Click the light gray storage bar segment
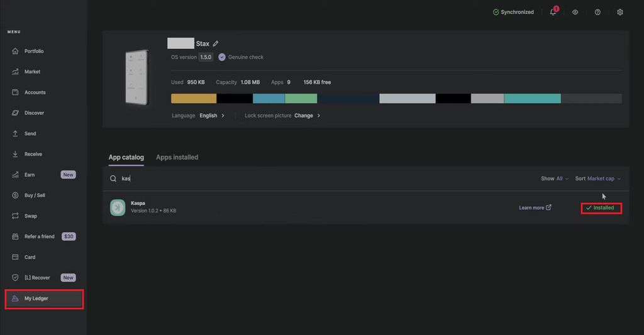This screenshot has width=644, height=335. click(x=408, y=99)
